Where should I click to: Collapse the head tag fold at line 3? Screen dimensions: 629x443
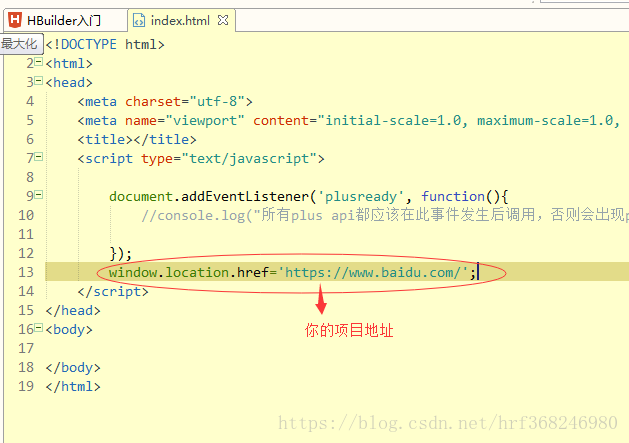click(39, 81)
